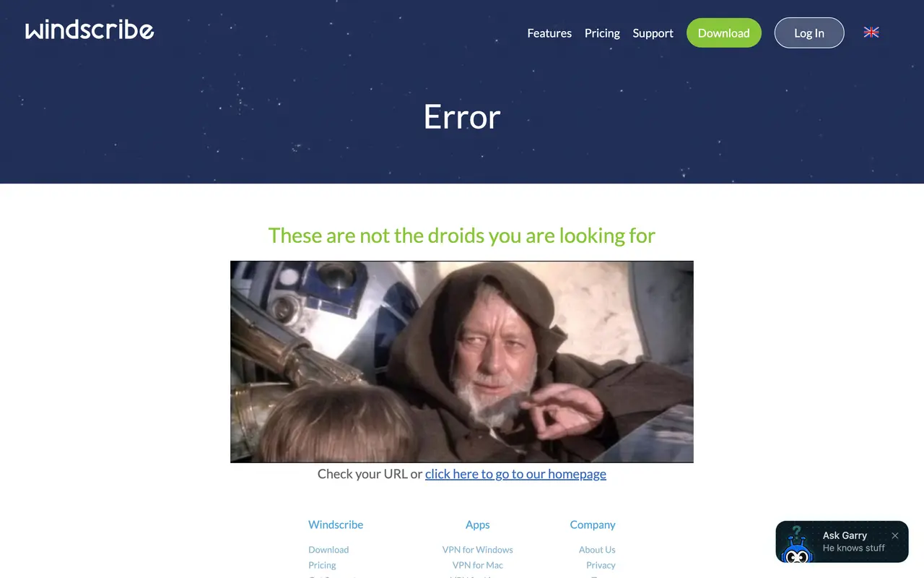Click the 'He knows stuff' chat subtitle
This screenshot has height=578, width=924.
pos(854,548)
